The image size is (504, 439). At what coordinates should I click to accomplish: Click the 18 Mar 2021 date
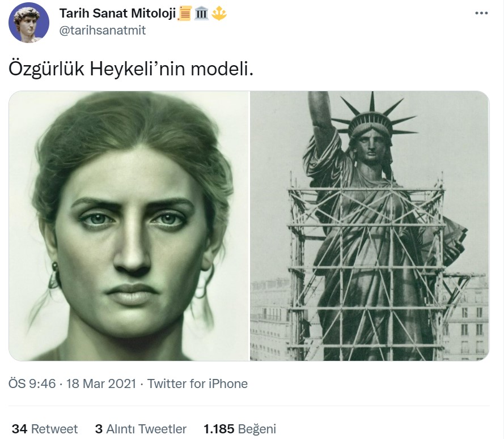pos(101,383)
